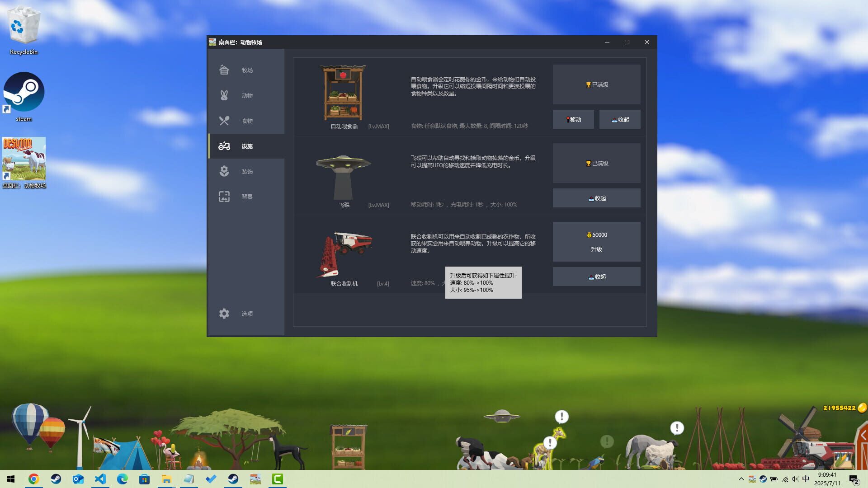
Task: Click 升级 to upgrade the combine harvester
Action: (596, 242)
